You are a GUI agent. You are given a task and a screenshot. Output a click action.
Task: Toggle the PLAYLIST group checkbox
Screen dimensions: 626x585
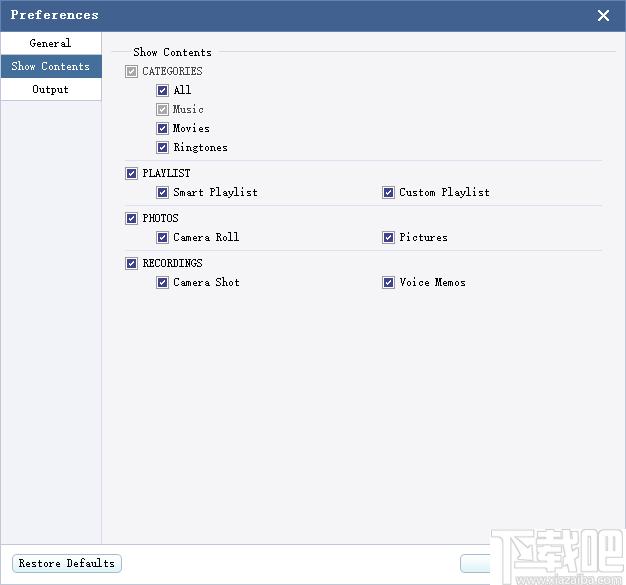click(131, 174)
